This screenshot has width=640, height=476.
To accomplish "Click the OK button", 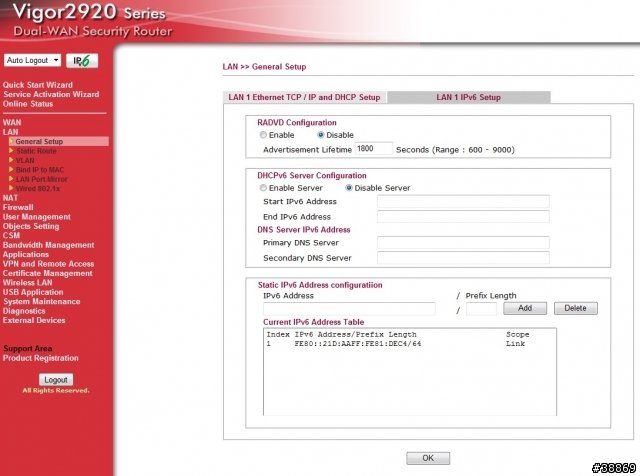I will coord(428,458).
